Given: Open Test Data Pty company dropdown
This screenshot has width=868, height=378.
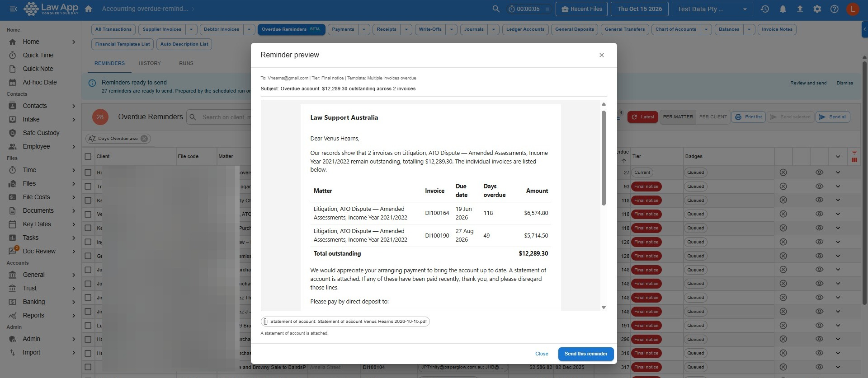Looking at the screenshot, I should (x=712, y=9).
